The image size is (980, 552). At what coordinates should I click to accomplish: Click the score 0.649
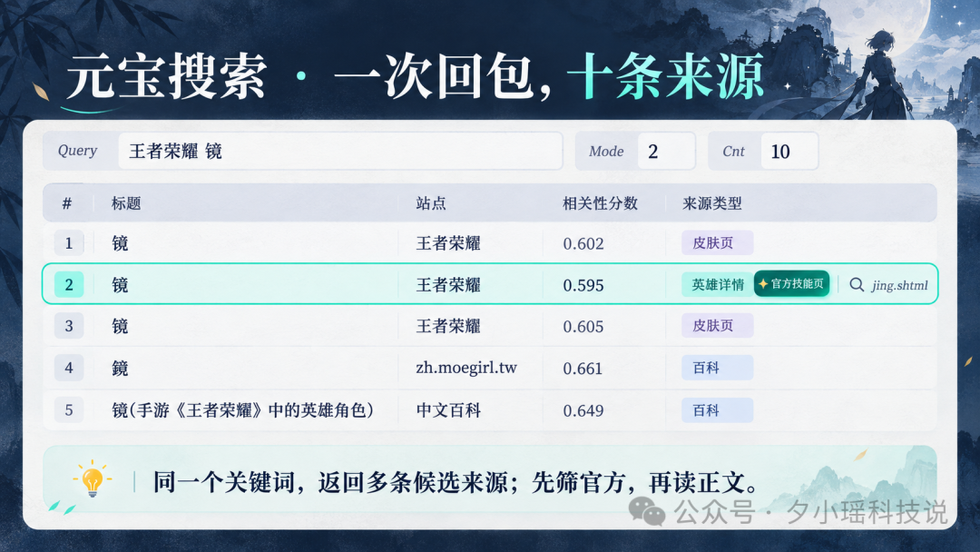coord(583,410)
